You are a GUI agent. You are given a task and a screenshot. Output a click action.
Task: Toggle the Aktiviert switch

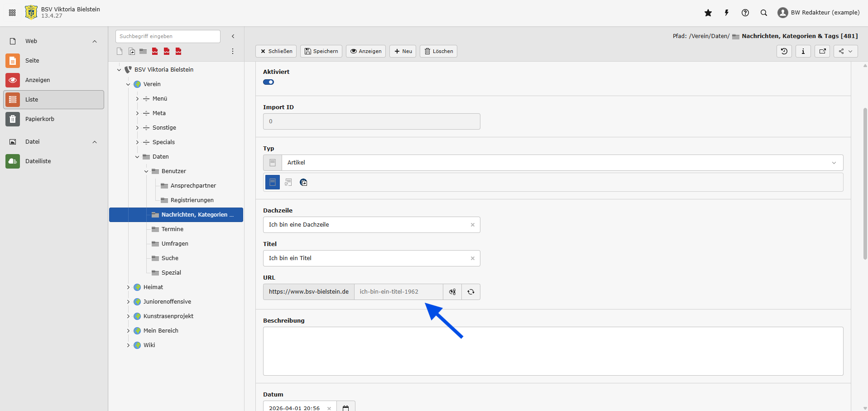pos(269,82)
